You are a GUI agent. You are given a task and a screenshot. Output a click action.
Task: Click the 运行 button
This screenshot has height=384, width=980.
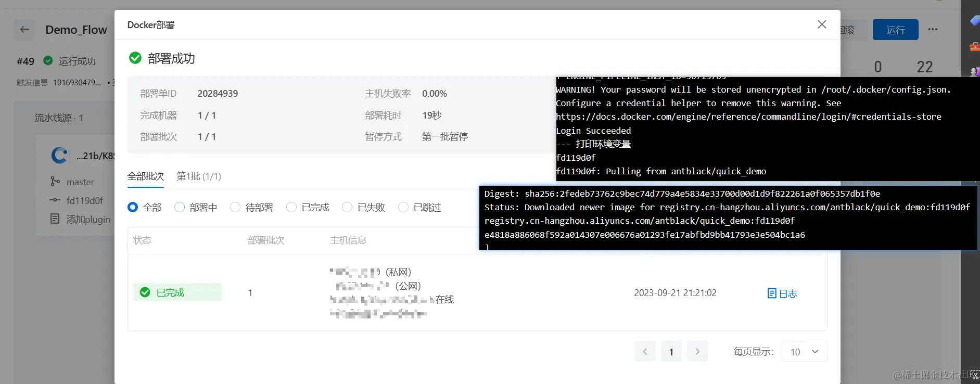click(895, 30)
